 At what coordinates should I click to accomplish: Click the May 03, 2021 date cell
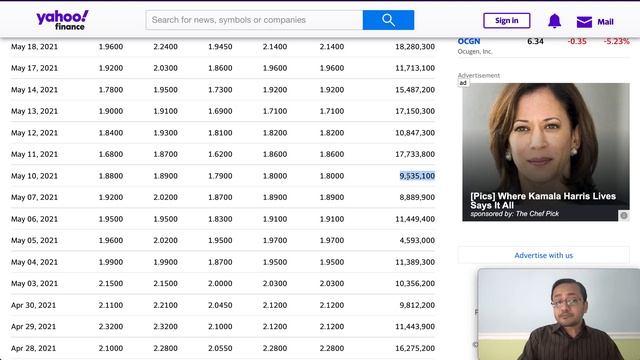34,283
